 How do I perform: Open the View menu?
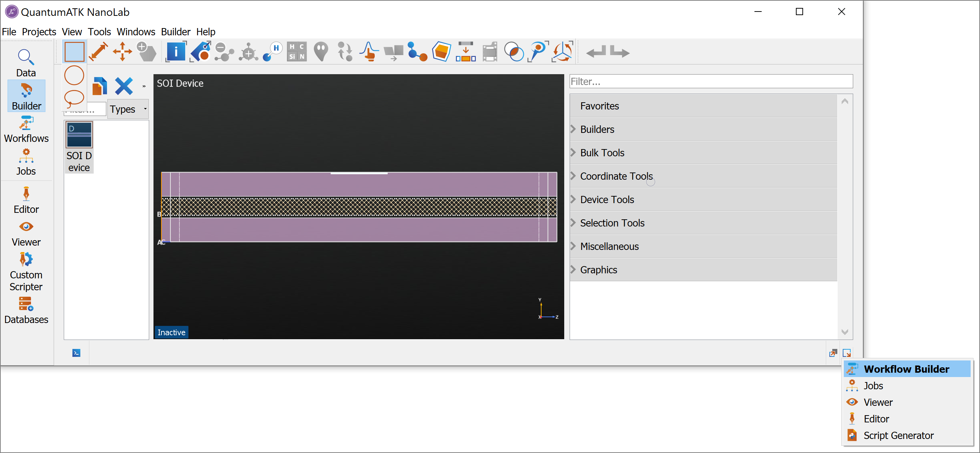(x=72, y=32)
